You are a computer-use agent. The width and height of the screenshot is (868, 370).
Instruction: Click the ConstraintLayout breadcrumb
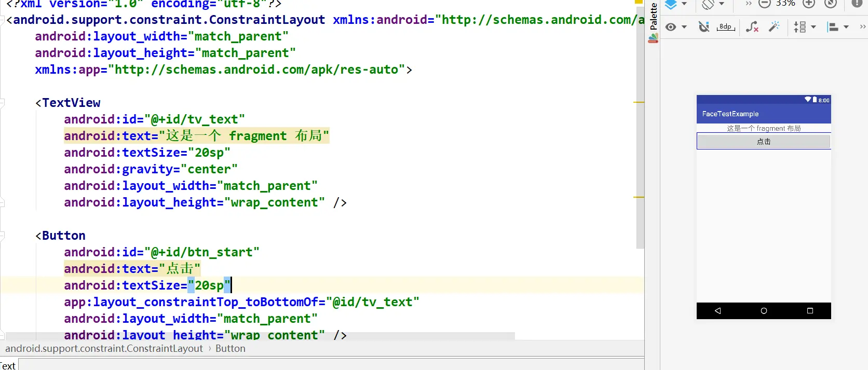point(104,349)
